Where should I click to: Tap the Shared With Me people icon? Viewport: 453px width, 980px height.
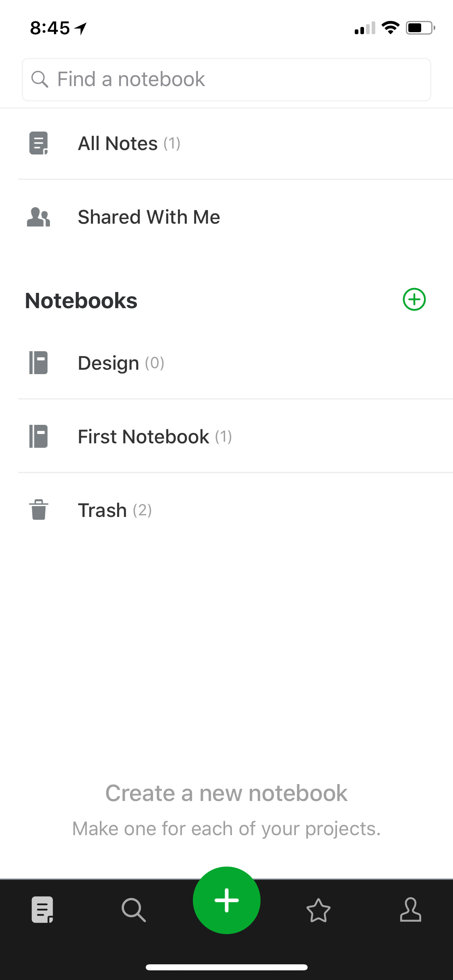tap(38, 217)
